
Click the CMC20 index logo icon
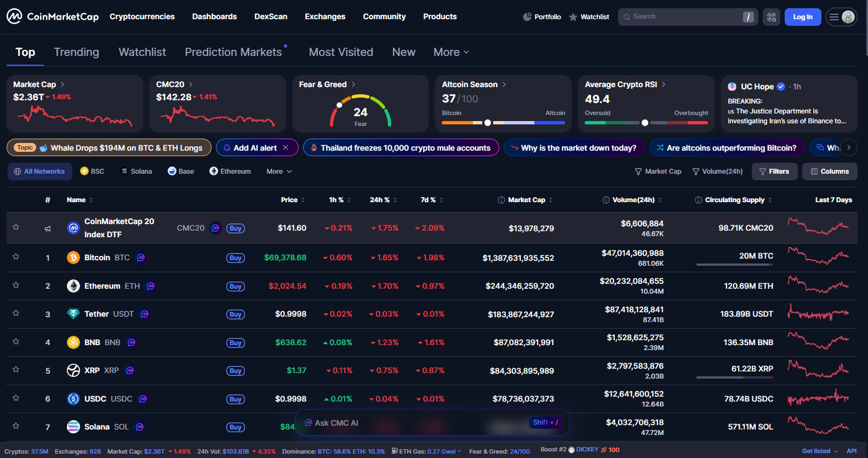pyautogui.click(x=73, y=228)
